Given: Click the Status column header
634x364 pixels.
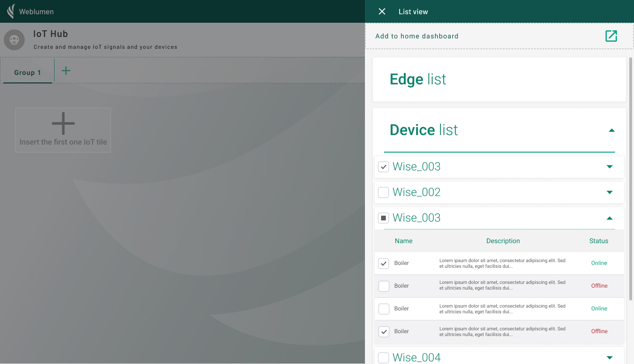Looking at the screenshot, I should 599,241.
